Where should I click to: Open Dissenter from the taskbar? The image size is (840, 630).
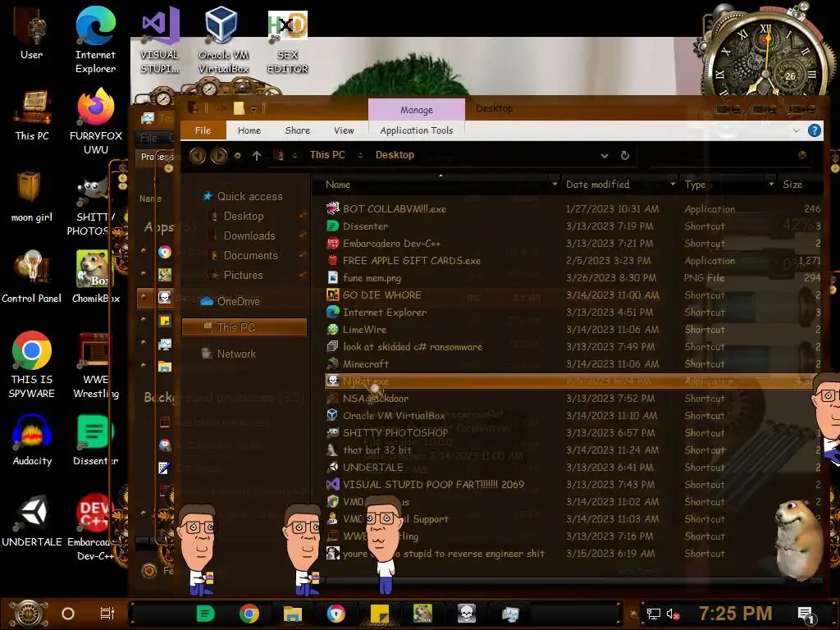206,614
